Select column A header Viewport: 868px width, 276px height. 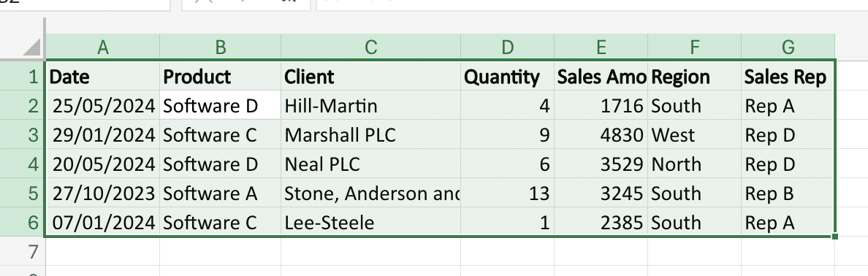coord(102,47)
